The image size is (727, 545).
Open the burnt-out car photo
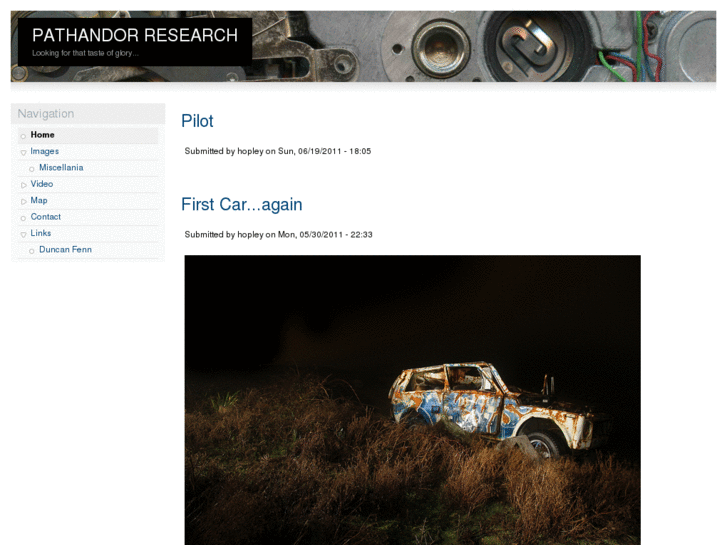pos(413,400)
